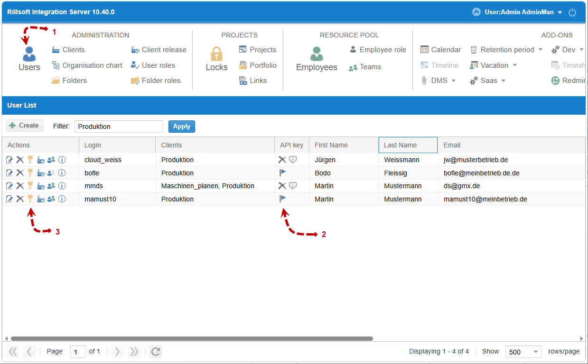Sort by the Login column header
588x364 pixels.
[x=117, y=145]
